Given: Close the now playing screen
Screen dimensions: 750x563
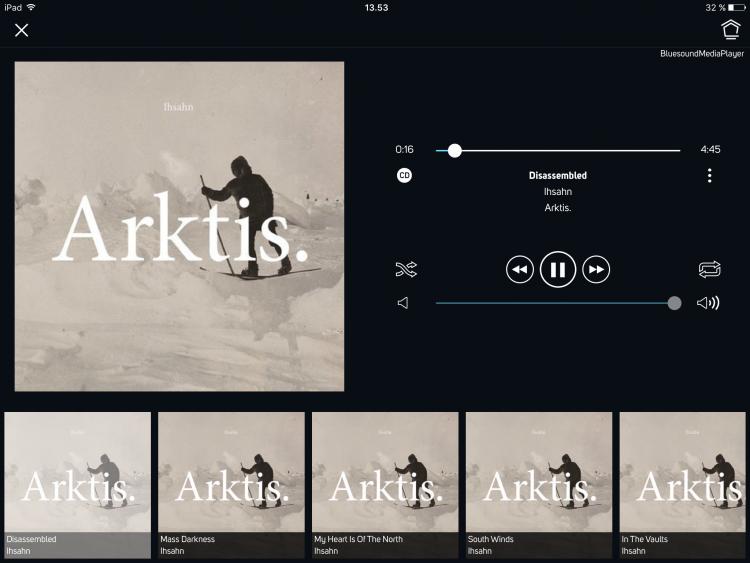Looking at the screenshot, I should pyautogui.click(x=22, y=30).
